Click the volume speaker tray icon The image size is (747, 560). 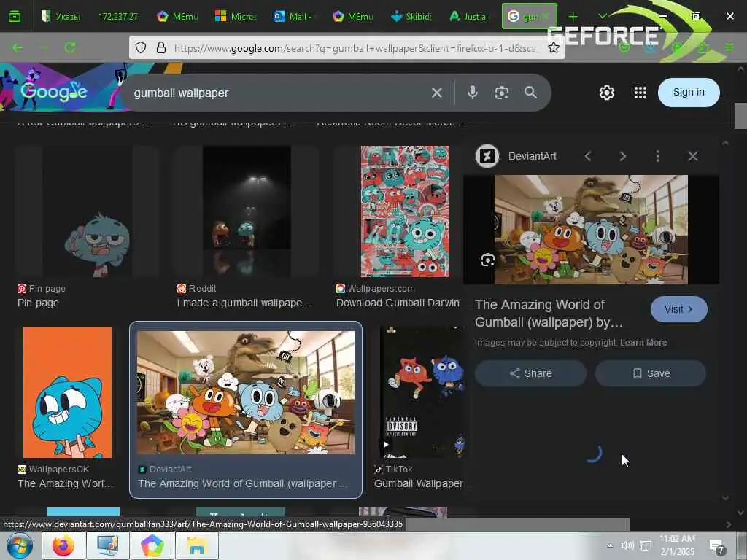pos(627,545)
